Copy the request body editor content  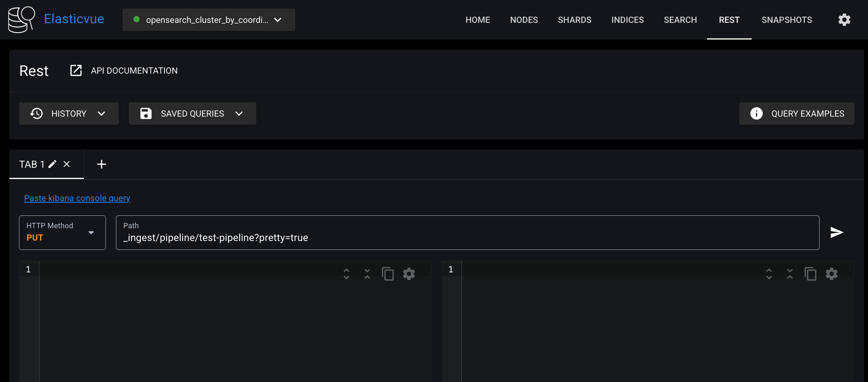(x=388, y=274)
